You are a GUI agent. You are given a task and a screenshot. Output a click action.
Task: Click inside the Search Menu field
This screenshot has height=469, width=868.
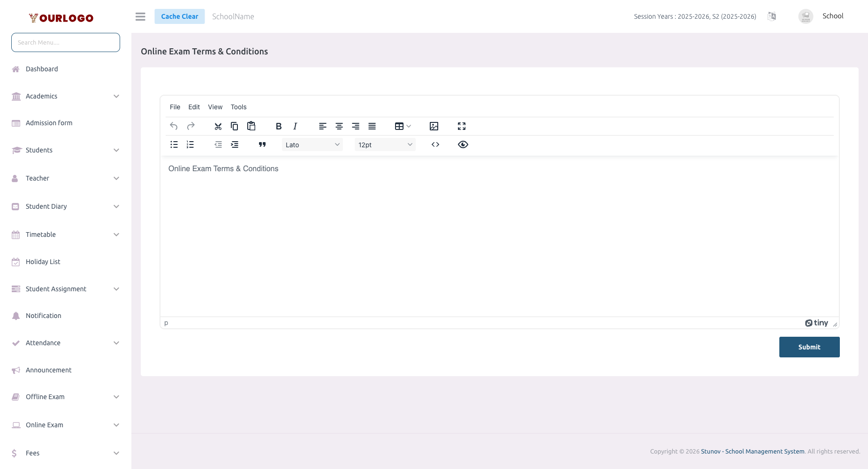coord(65,42)
